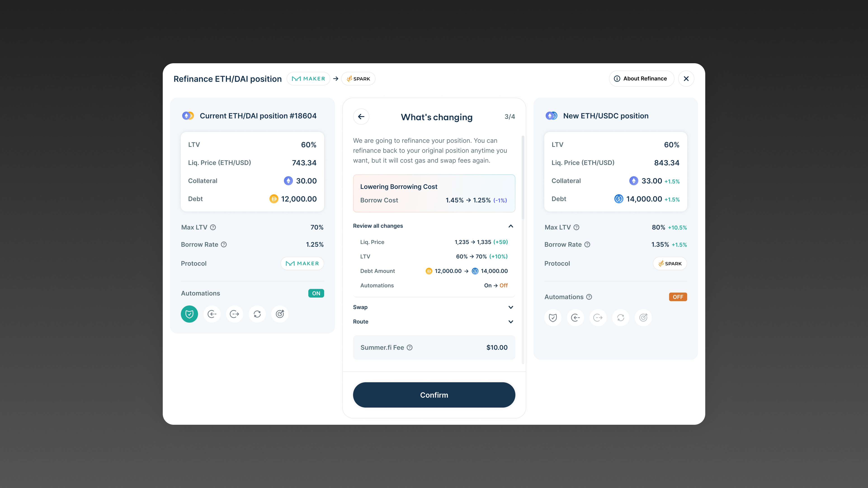868x488 pixels.
Task: Click the Max LTV help icon in current position
Action: click(213, 227)
